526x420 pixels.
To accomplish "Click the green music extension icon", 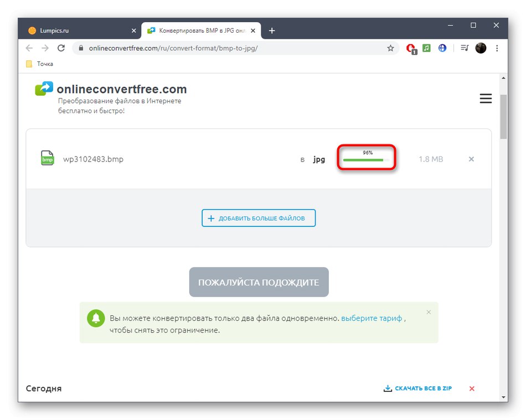I will coord(426,48).
